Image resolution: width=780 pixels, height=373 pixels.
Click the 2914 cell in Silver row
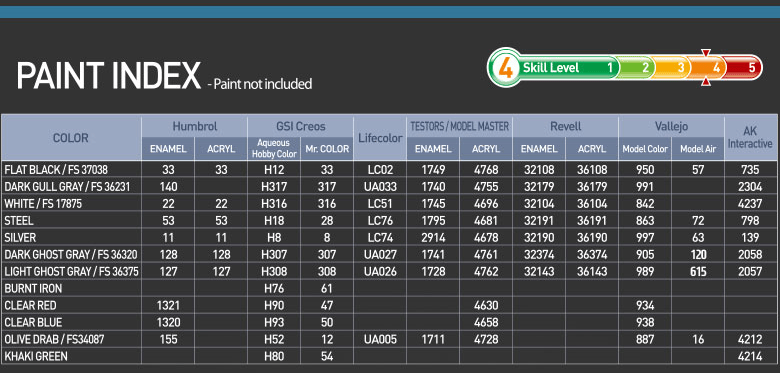(433, 237)
